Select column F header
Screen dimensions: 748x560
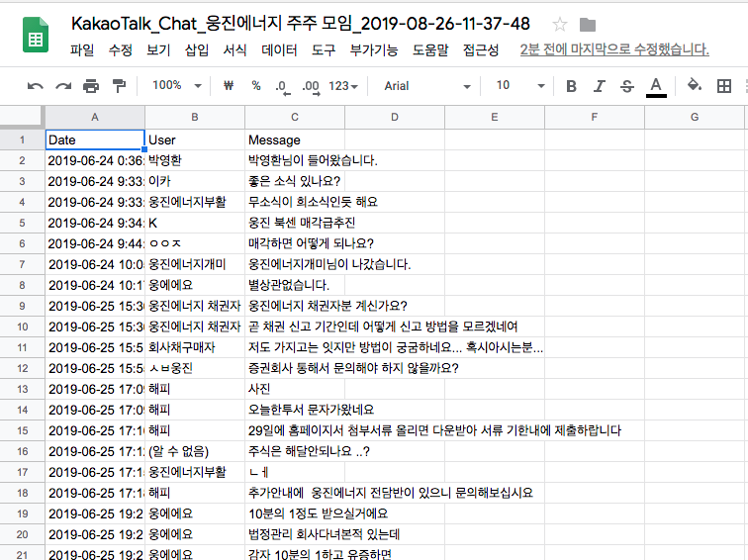pyautogui.click(x=595, y=118)
